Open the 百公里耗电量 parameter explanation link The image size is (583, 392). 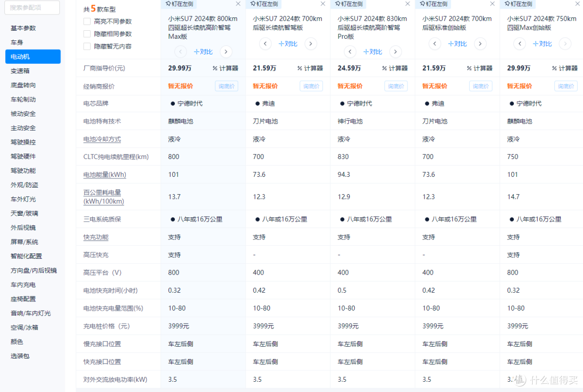pyautogui.click(x=103, y=197)
